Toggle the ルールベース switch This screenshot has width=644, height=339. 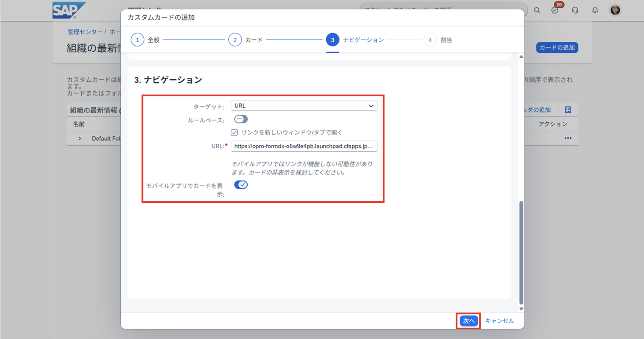[x=241, y=119]
